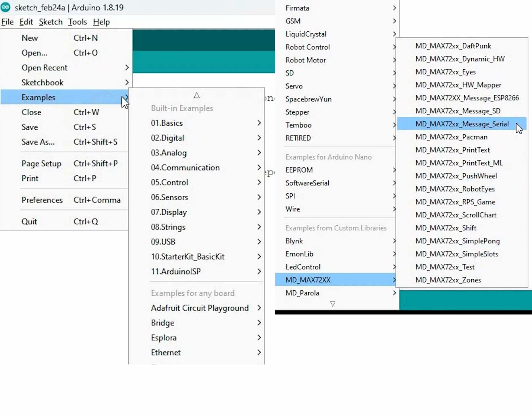Expand the 02.Digital examples
532x416 pixels.
[x=197, y=138]
